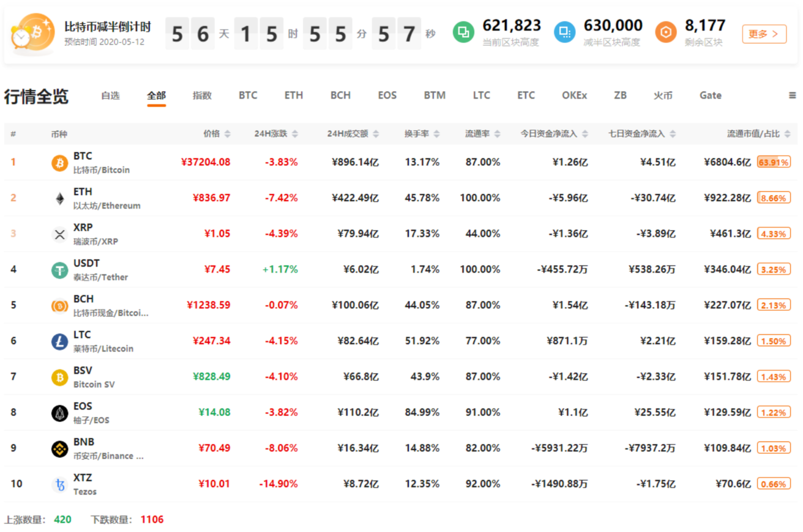Click the BSV coin logo

59,377
